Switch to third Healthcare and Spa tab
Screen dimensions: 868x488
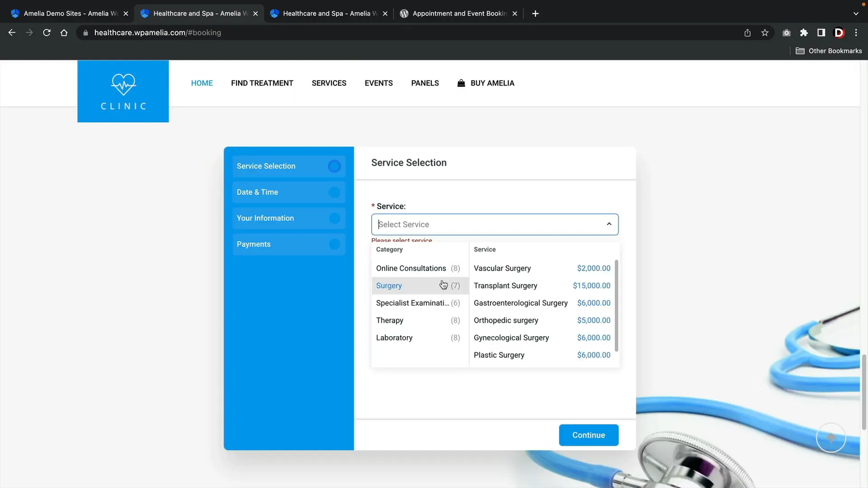(329, 14)
